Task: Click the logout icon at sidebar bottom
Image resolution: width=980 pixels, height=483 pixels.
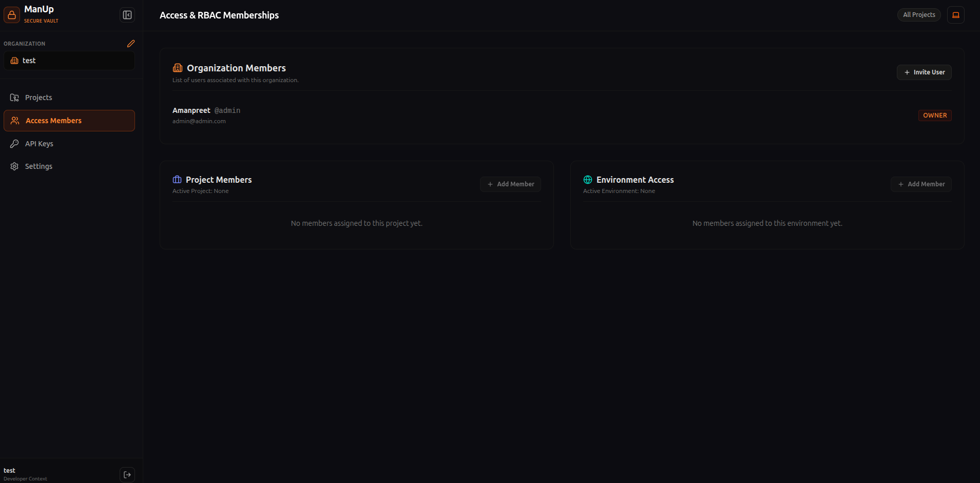Action: point(127,475)
